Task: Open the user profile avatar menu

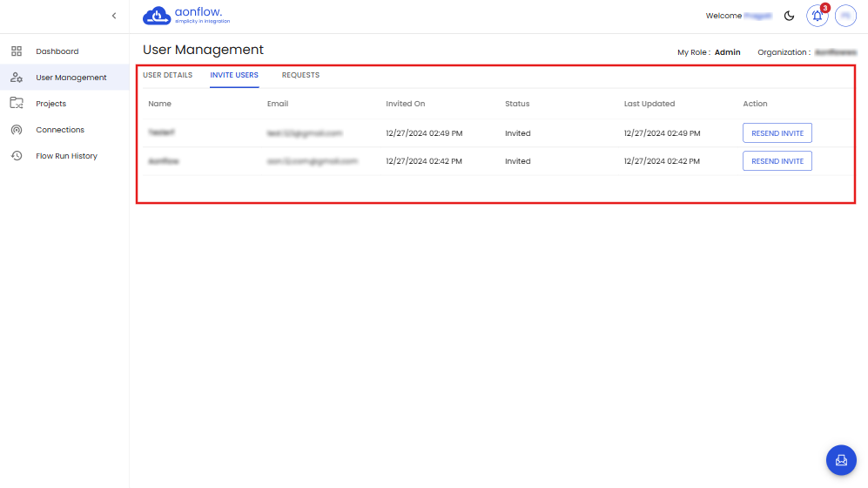Action: (x=845, y=16)
